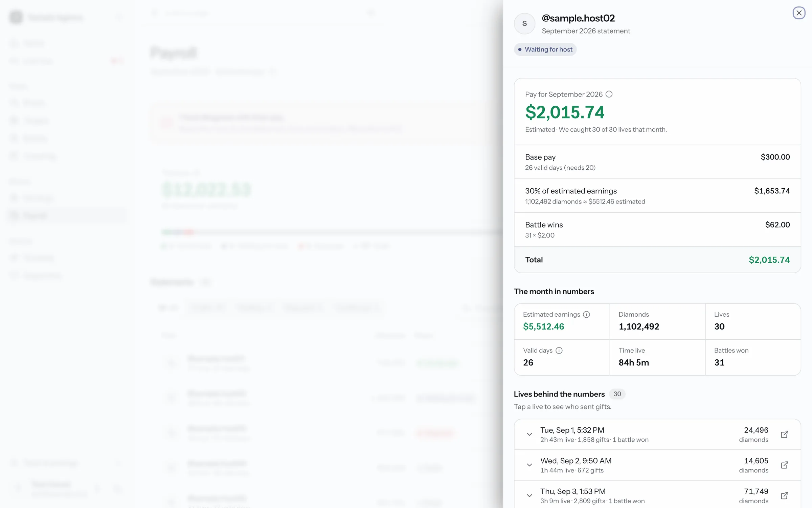The width and height of the screenshot is (812, 508).
Task: Click the Battle wins $62.00 amount
Action: [777, 225]
